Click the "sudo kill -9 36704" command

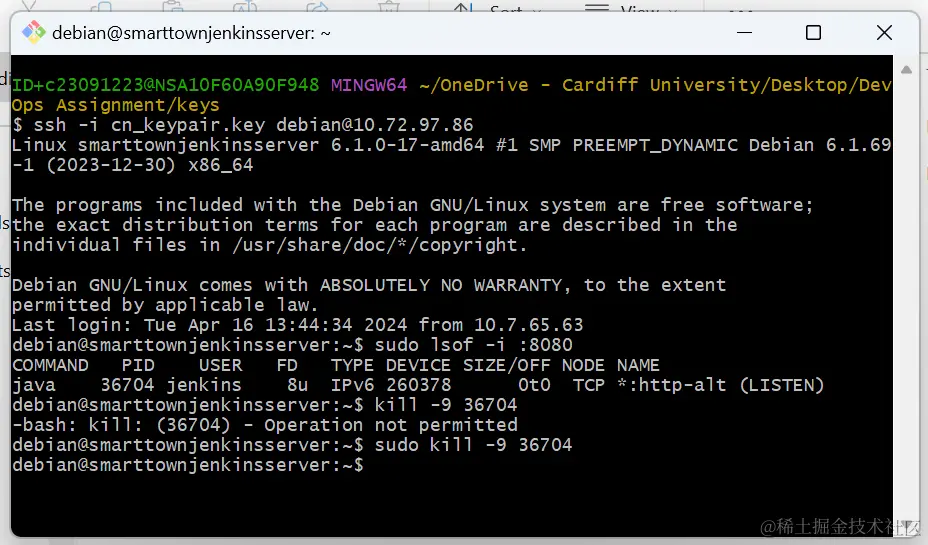473,445
